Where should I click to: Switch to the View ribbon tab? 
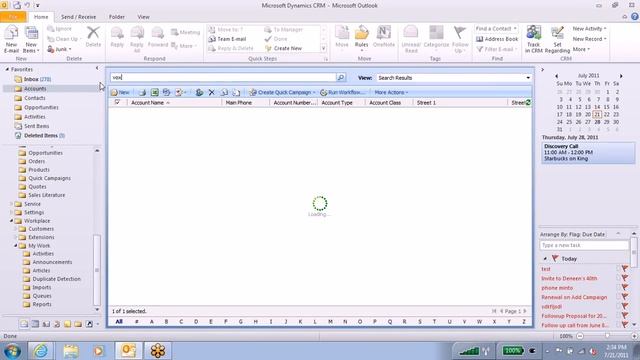click(143, 17)
